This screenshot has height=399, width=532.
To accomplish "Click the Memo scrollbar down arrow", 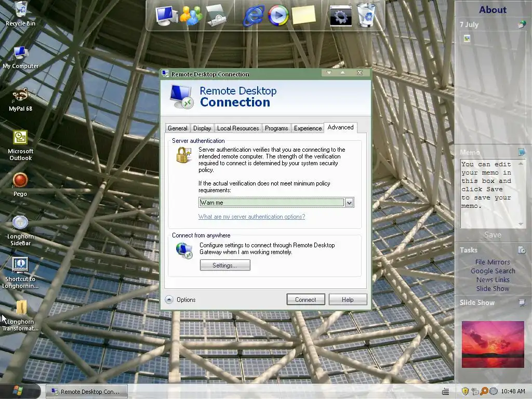I will coord(521,224).
